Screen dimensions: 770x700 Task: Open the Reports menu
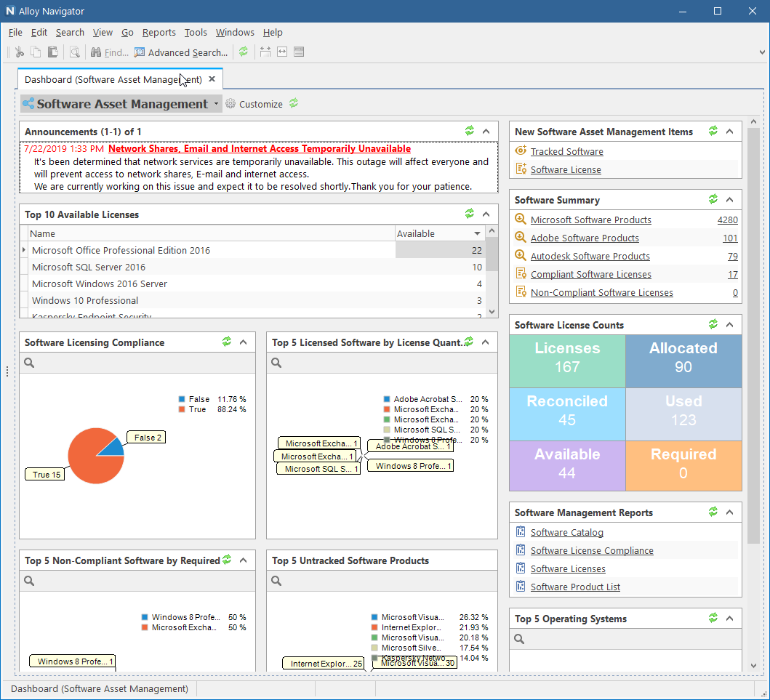[159, 32]
